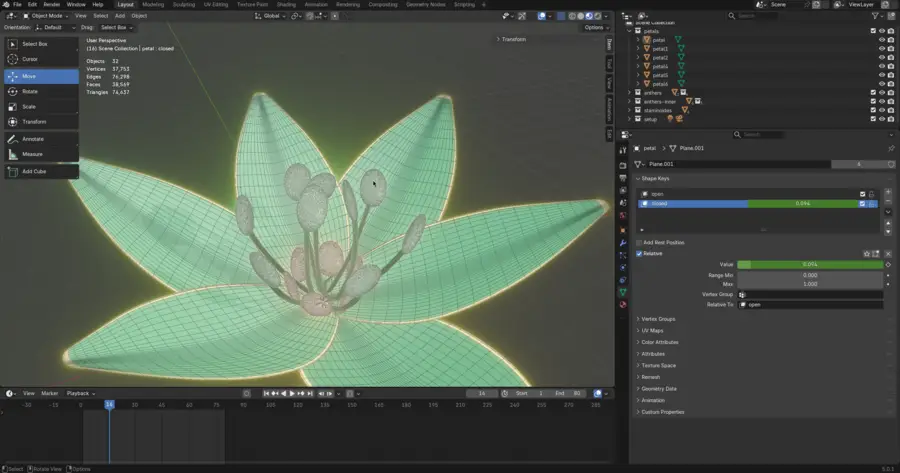Click the Range Min field
This screenshot has height=473, width=900.
click(x=810, y=276)
